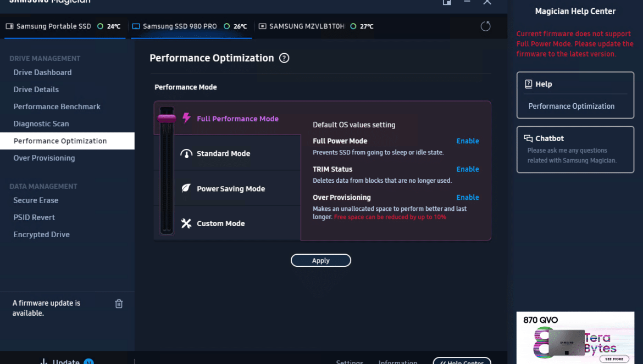Click the 26°C temperature reading
The image size is (643, 364).
[x=240, y=26]
